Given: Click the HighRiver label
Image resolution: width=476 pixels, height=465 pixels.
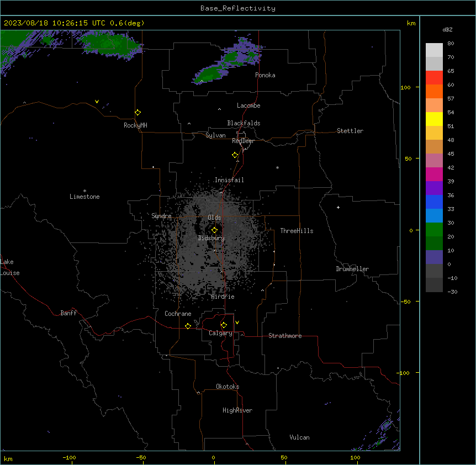Looking at the screenshot, I should pyautogui.click(x=237, y=410).
